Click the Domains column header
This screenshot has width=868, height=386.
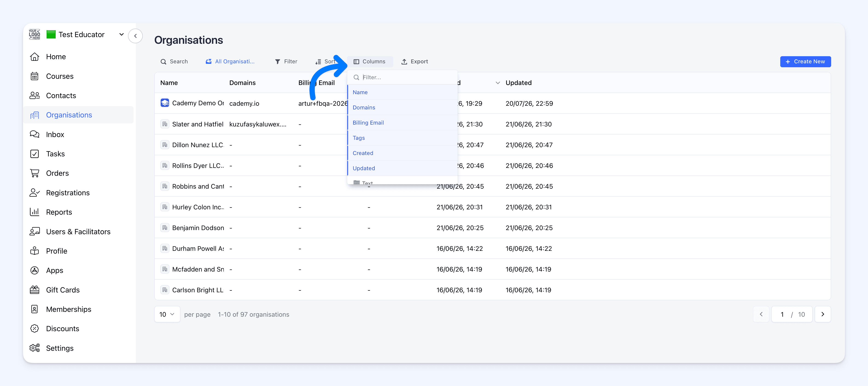pos(243,83)
